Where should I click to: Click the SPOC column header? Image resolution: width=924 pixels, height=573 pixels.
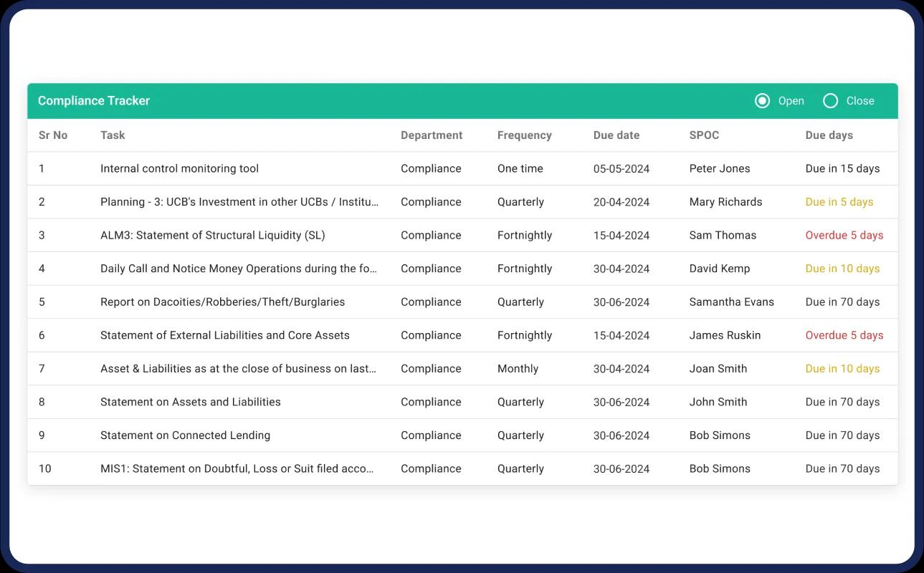(x=704, y=135)
